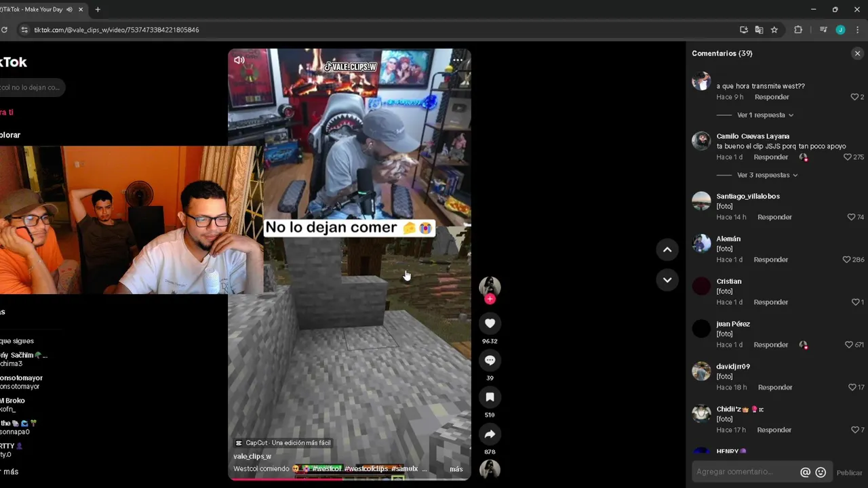This screenshot has height=488, width=868.
Task: Open the video three-dots options menu
Action: [458, 60]
